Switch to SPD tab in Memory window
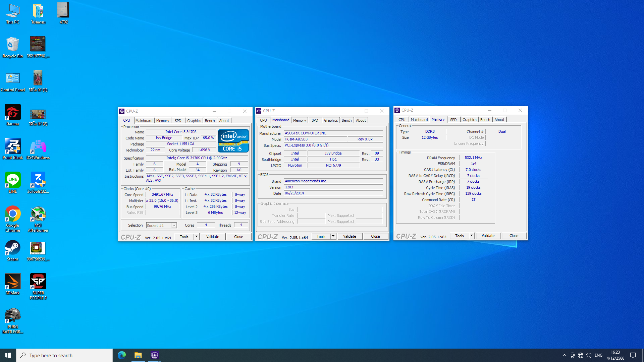The width and height of the screenshot is (644, 362). point(453,120)
